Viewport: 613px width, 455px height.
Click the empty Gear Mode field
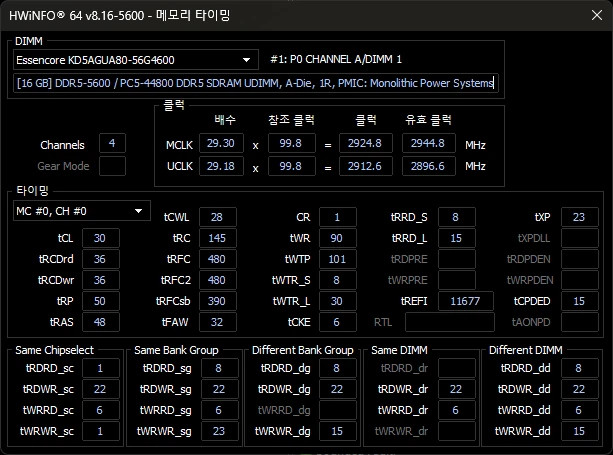coord(112,166)
